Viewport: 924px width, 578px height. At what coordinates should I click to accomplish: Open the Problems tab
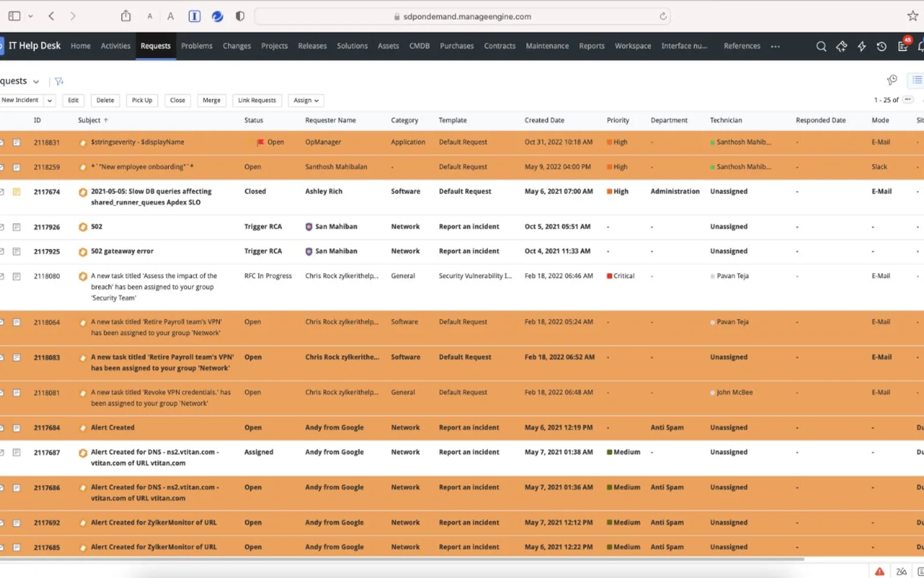[x=197, y=46]
